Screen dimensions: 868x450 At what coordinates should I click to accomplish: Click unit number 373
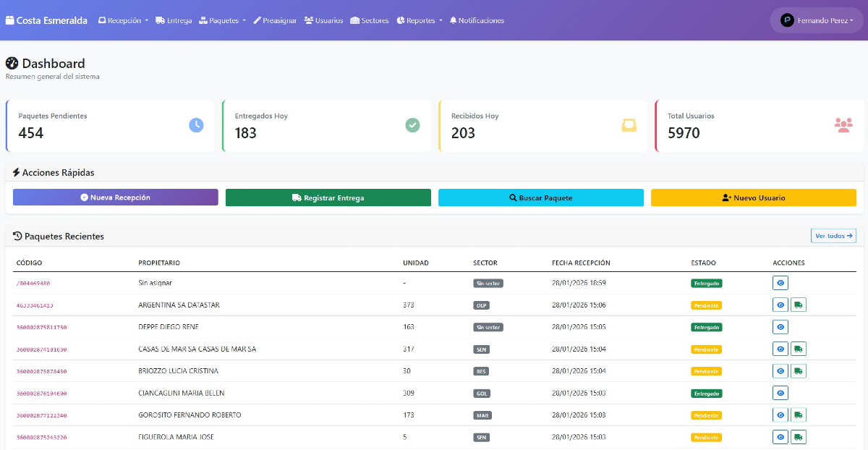[x=409, y=305]
